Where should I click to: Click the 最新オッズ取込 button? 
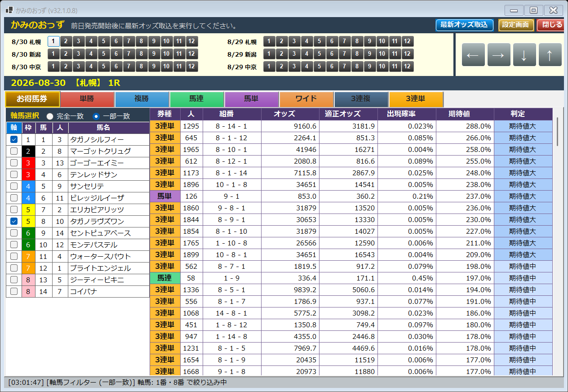coord(465,25)
